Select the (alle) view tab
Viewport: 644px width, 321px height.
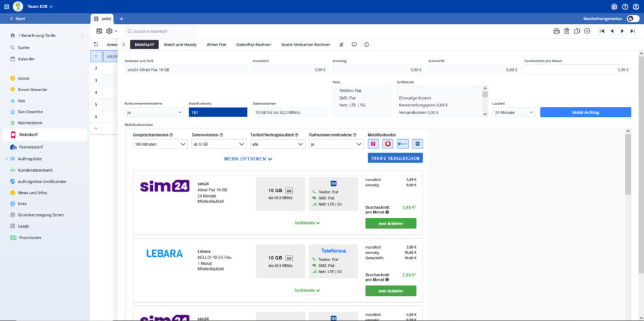tap(103, 19)
